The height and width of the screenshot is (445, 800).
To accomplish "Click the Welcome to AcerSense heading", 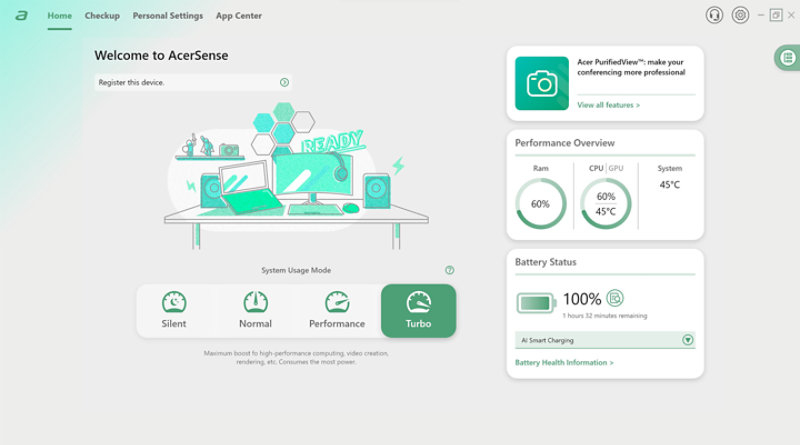I will pyautogui.click(x=161, y=55).
